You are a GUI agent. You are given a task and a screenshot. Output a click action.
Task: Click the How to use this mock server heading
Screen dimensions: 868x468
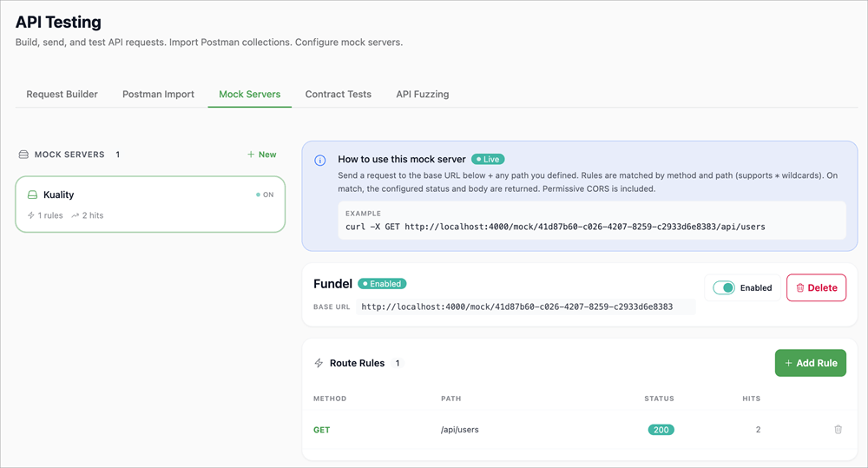click(x=402, y=160)
